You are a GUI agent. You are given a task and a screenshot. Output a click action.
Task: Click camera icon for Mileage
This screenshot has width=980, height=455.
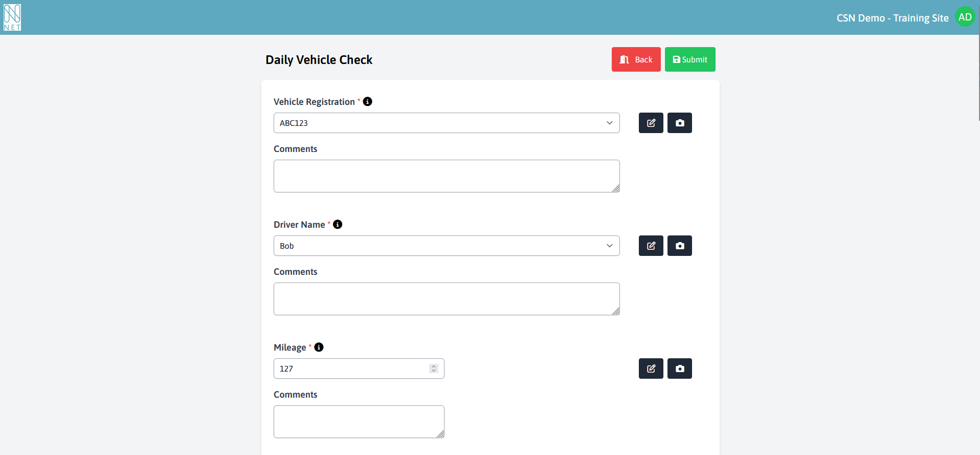tap(679, 369)
